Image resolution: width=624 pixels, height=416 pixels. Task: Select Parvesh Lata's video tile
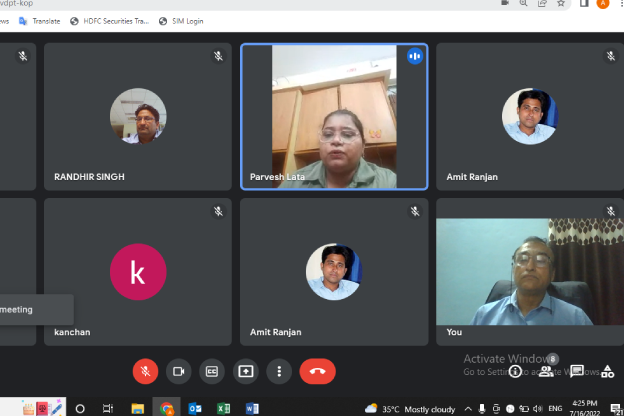click(334, 117)
